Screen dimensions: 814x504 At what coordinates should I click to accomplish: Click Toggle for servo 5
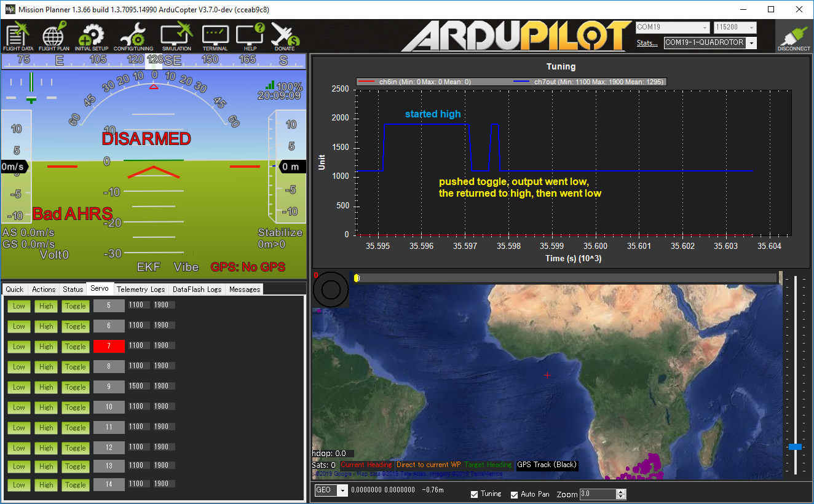pyautogui.click(x=76, y=305)
